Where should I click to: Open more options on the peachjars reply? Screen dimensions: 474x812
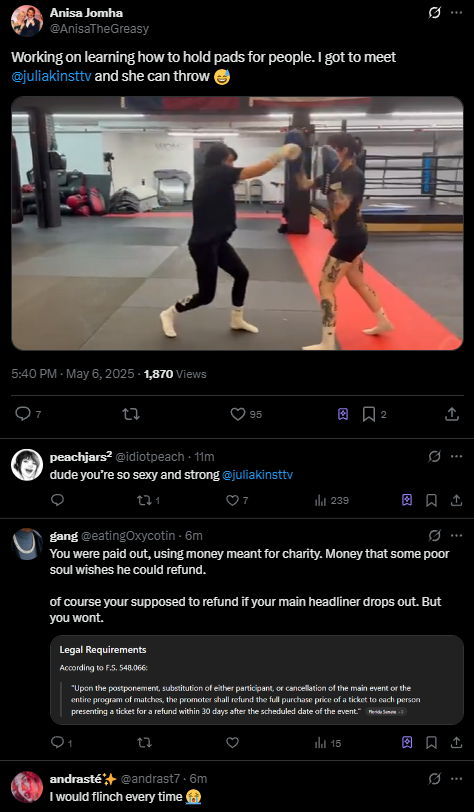456,457
